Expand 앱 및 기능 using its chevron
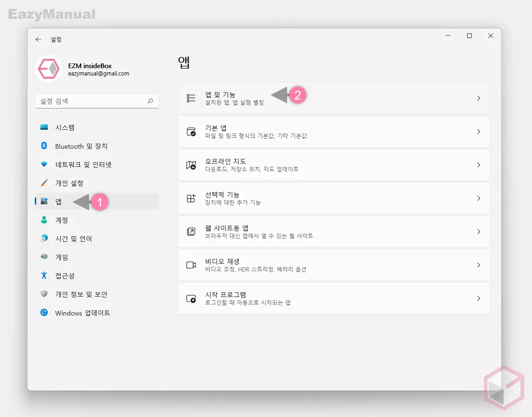532x417 pixels. point(479,98)
